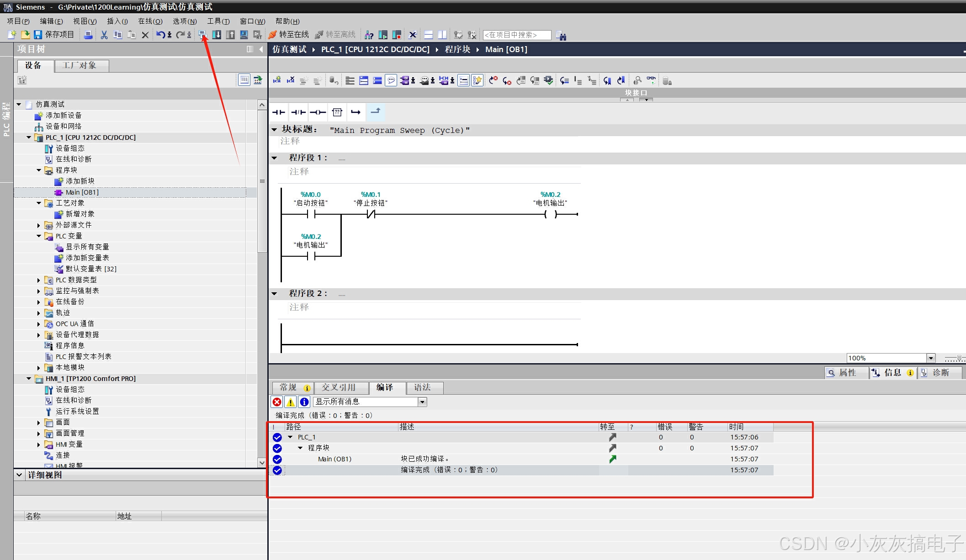
Task: Insert a normally closed contact
Action: click(298, 112)
